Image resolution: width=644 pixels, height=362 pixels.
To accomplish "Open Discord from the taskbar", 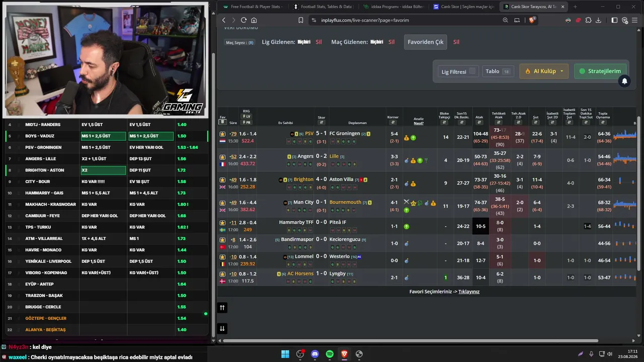I will pyautogui.click(x=315, y=354).
